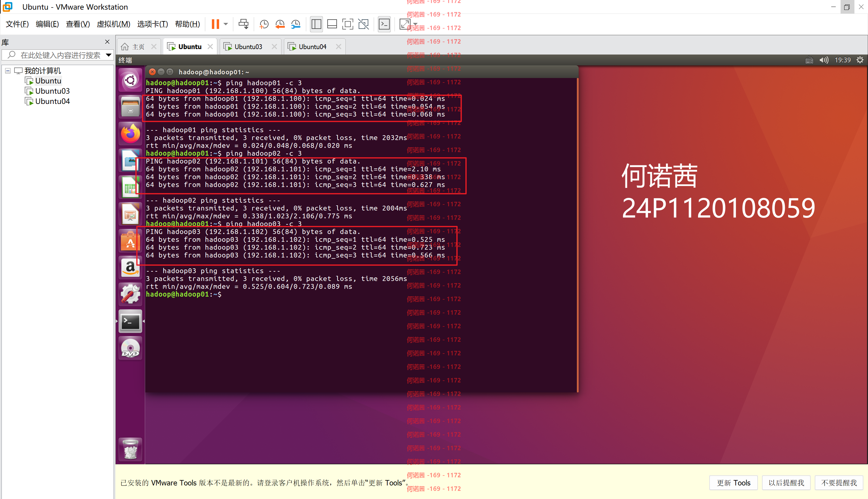This screenshot has width=868, height=499.
Task: Open the sound volume indicator
Action: [824, 60]
